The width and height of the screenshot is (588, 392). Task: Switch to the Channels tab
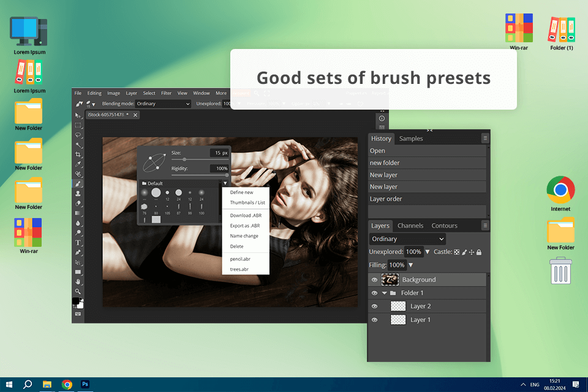click(x=410, y=225)
